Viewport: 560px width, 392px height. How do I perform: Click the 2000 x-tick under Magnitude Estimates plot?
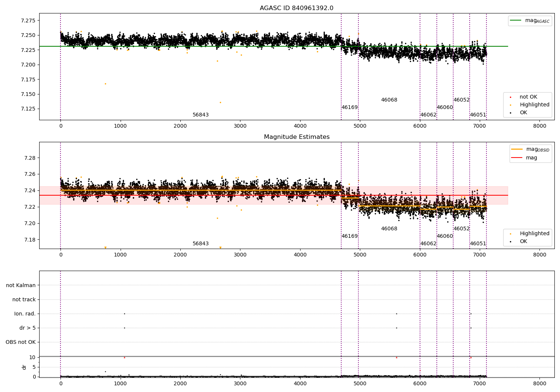coord(180,255)
